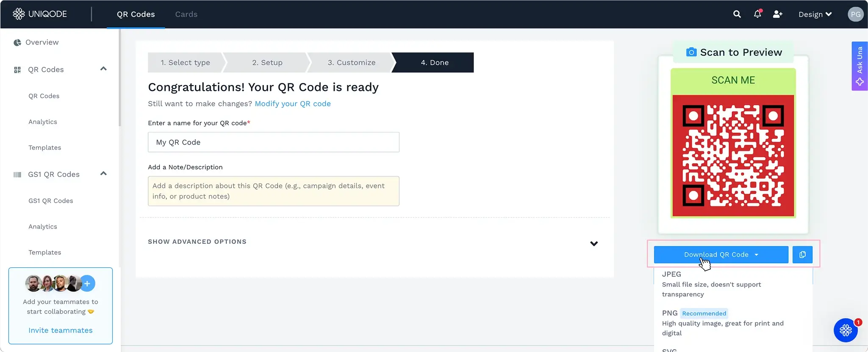Click the QR code preview image
Screen dimensions: 868x352
point(733,144)
